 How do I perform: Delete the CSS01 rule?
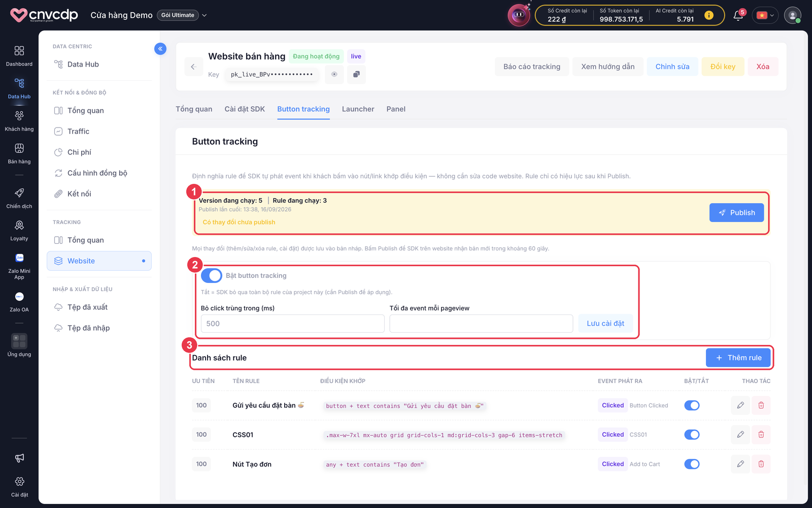[x=761, y=435]
